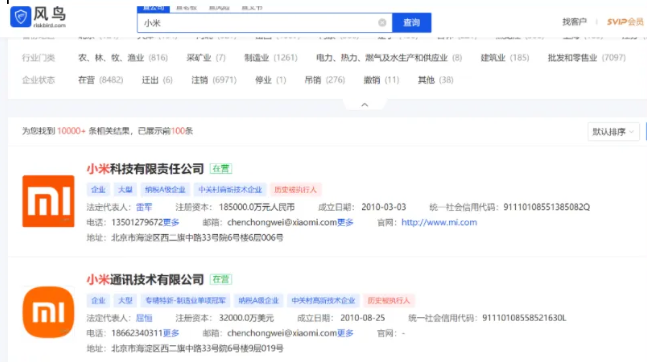Click the 10000+ results count text

coord(71,131)
